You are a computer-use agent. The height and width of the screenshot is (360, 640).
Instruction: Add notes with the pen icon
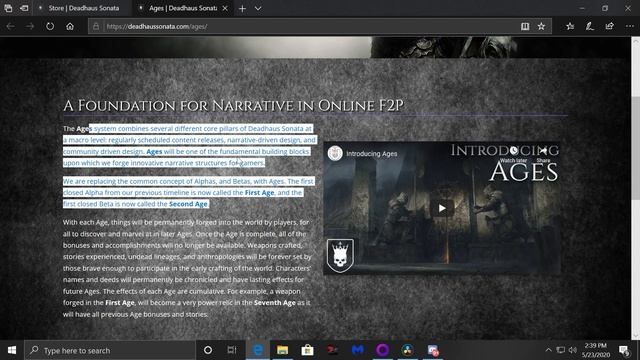(x=590, y=27)
